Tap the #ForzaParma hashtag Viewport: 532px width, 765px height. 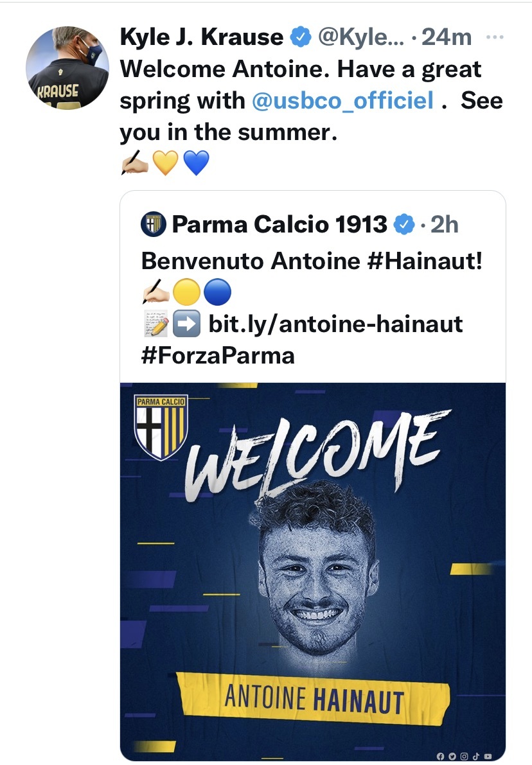(x=218, y=355)
